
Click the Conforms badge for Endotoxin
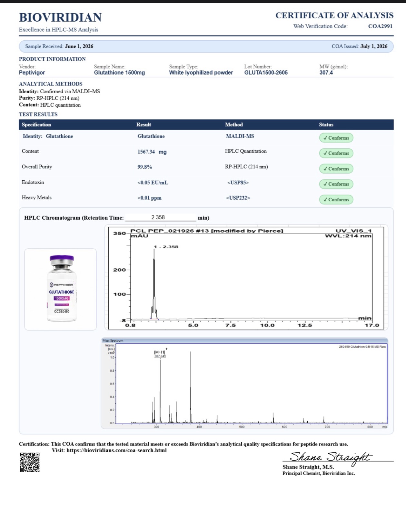[x=336, y=184]
